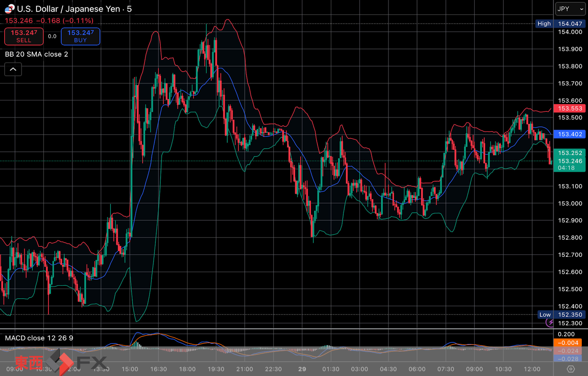588x376 pixels.
Task: Click the U.S. Dollar / Japanese Yen symbol title
Action: [68, 9]
